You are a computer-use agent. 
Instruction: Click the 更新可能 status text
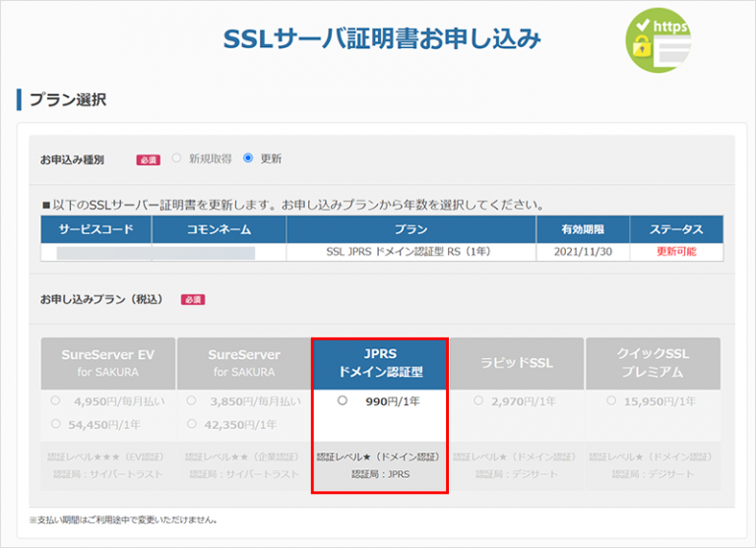tap(677, 252)
